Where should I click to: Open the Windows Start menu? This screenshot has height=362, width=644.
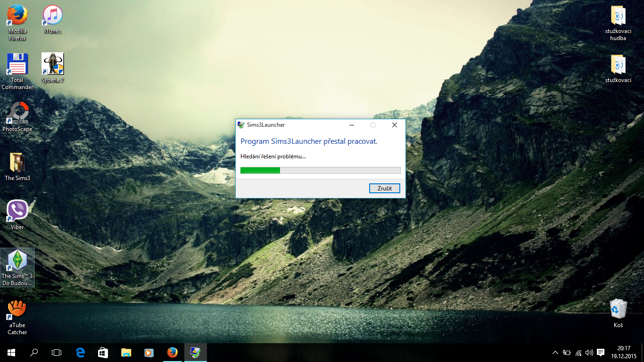click(11, 353)
